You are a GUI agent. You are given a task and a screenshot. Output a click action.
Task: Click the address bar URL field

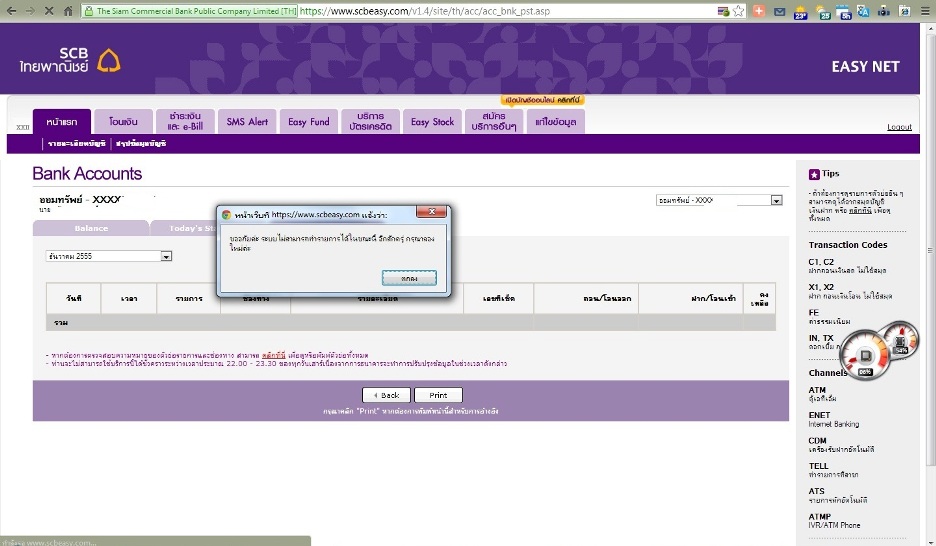pyautogui.click(x=507, y=11)
